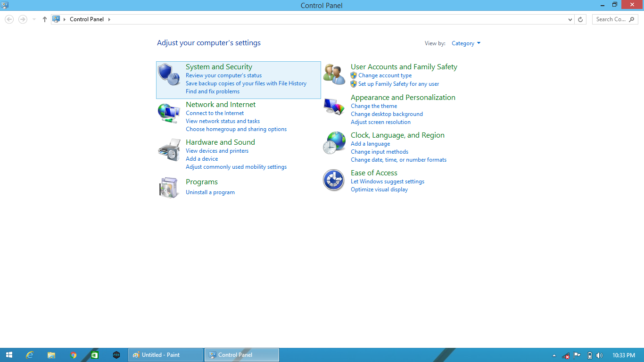Open Clock, Language, and Region heading
This screenshot has width=644, height=362.
coord(397,135)
